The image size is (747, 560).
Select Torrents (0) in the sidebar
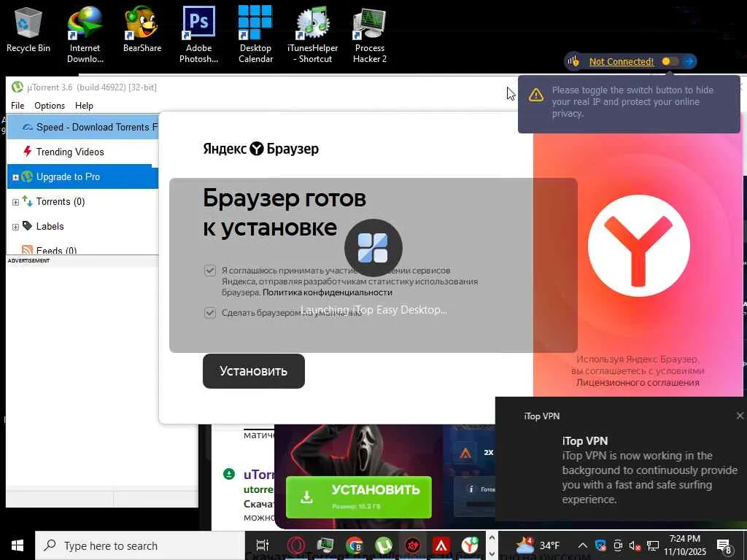coord(82,201)
